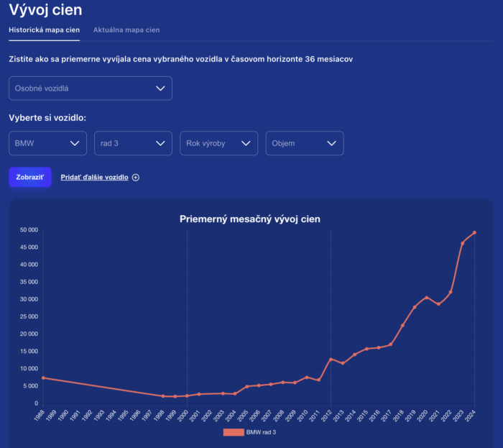Click the Zobraziť button
The width and height of the screenshot is (503, 448).
tap(30, 177)
